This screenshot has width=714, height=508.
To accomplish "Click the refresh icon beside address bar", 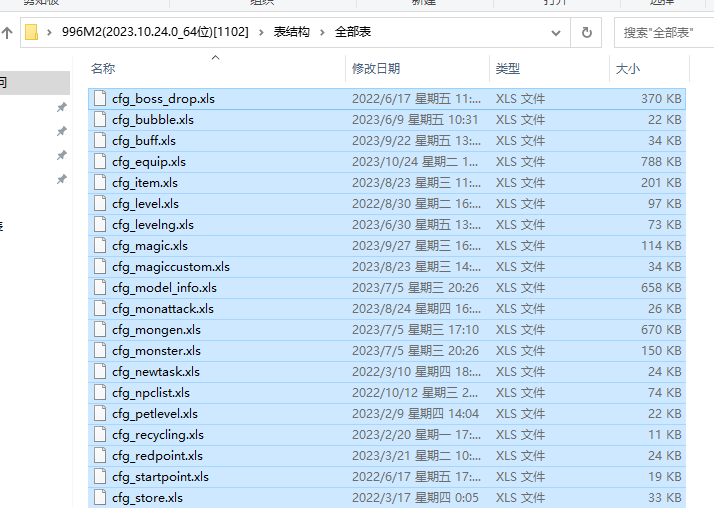I will coord(586,33).
